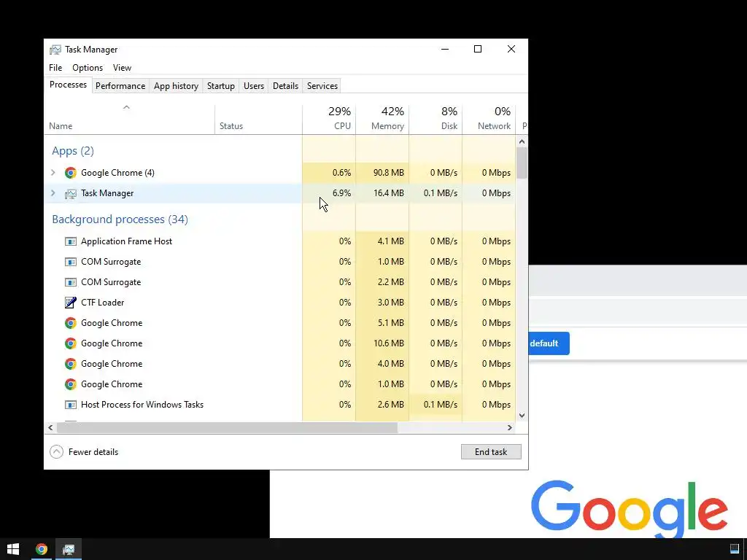The image size is (747, 560).
Task: Click the Task Manager title bar icon
Action: point(55,50)
